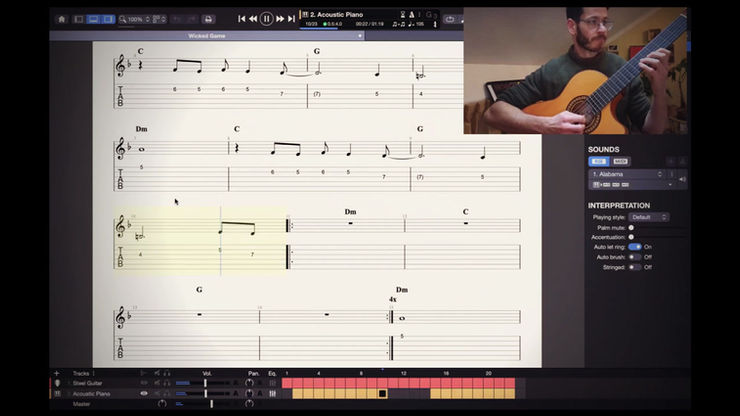This screenshot has width=740, height=416.
Task: Click the undo arrow
Action: [177, 19]
